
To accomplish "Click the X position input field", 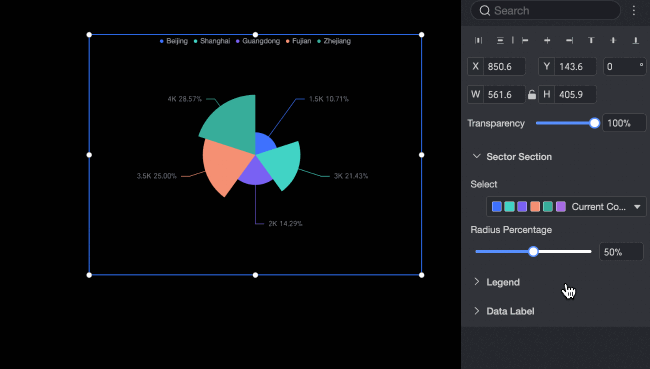I will tap(504, 66).
